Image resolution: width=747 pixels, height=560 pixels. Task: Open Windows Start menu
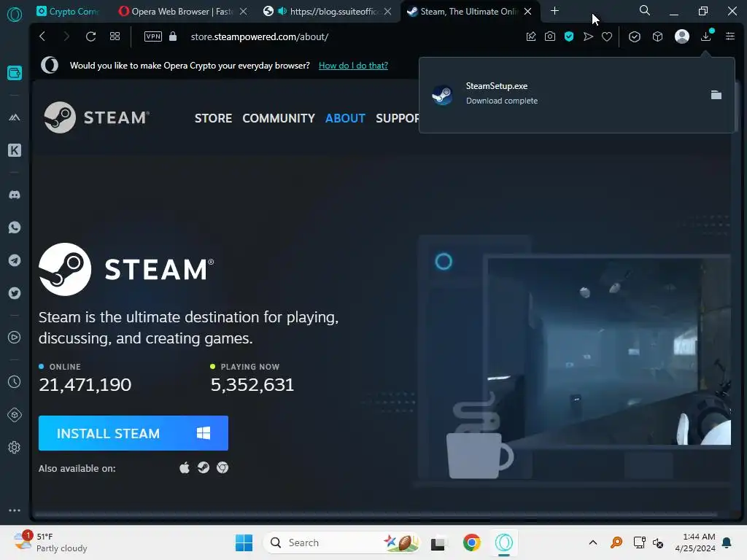click(x=244, y=542)
